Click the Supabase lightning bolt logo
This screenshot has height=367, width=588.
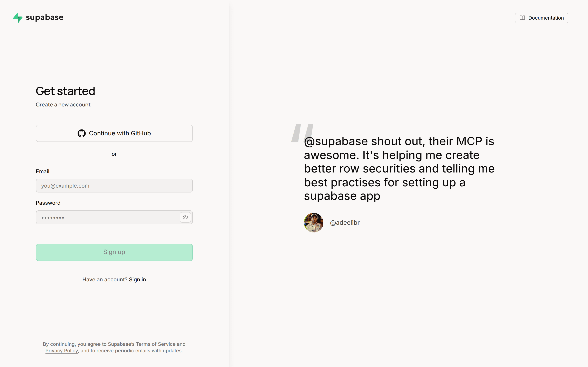pyautogui.click(x=18, y=18)
